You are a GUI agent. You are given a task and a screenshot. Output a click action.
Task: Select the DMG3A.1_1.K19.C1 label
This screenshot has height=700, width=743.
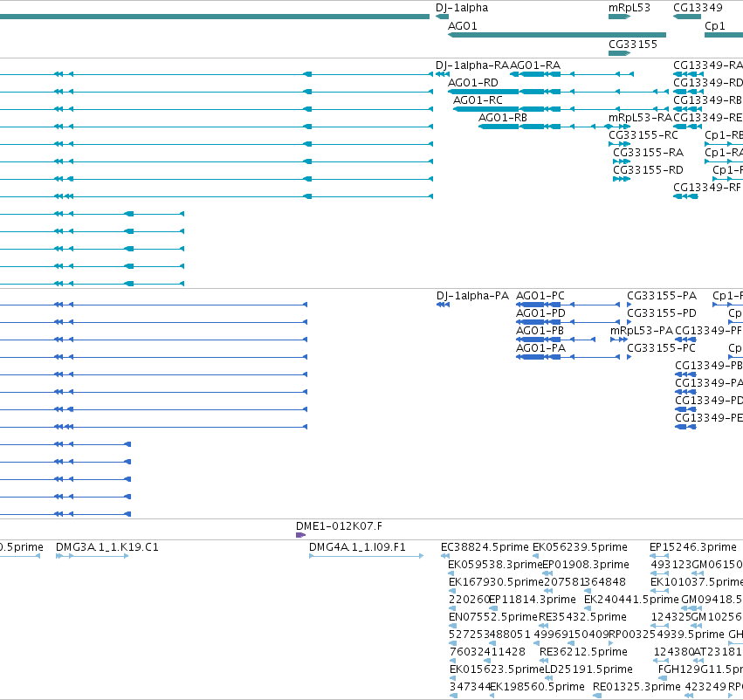point(107,547)
